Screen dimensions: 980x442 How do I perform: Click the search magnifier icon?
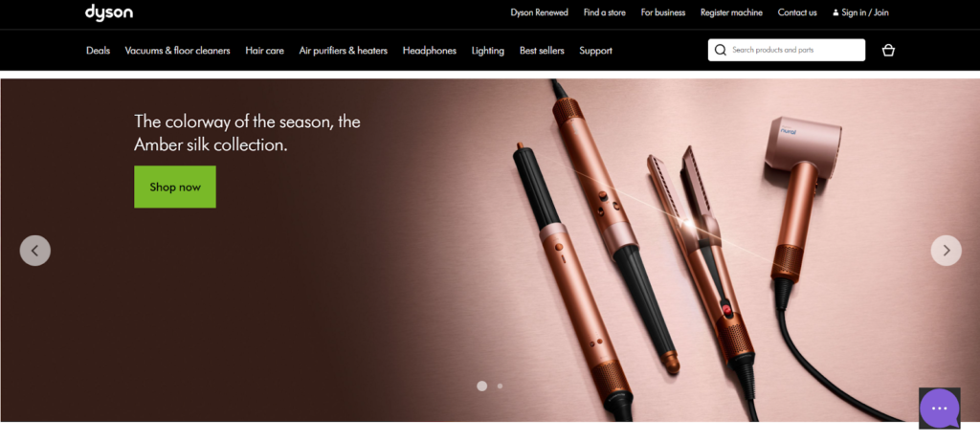point(720,50)
